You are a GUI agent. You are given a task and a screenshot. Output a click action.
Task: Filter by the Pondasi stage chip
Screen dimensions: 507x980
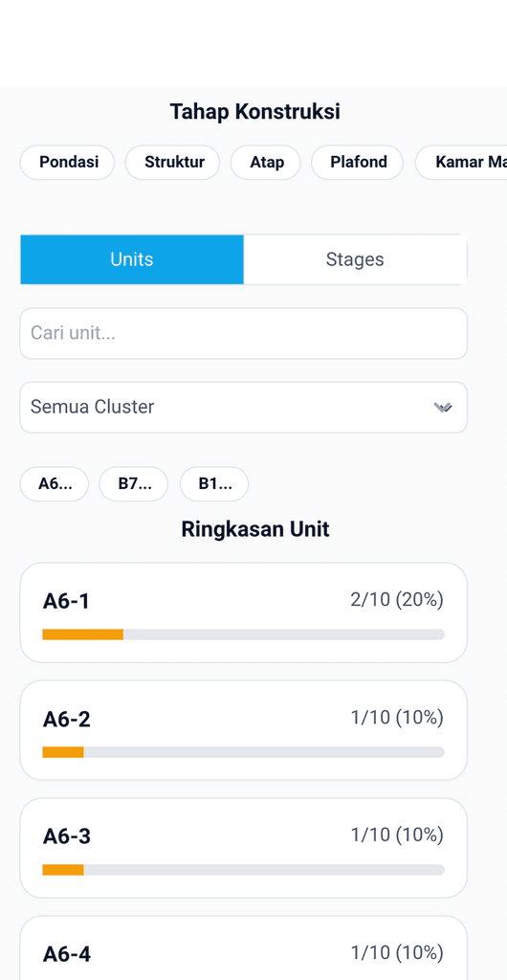tap(67, 163)
